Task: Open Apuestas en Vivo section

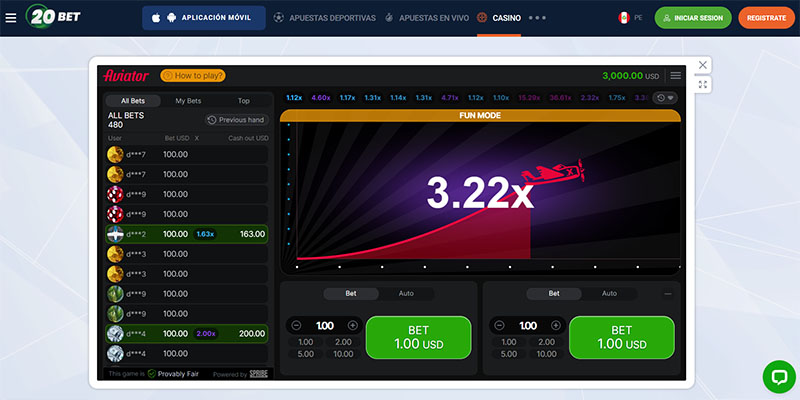Action: (427, 18)
